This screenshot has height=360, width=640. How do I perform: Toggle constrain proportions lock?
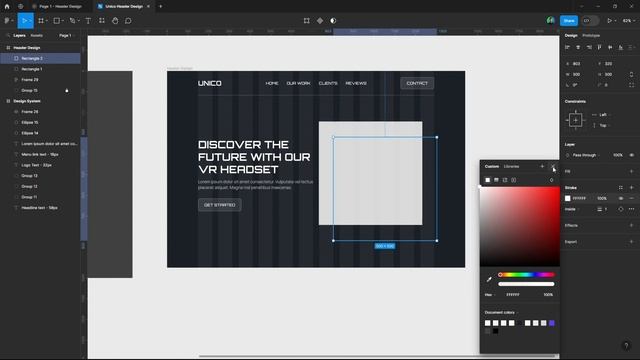click(x=631, y=74)
